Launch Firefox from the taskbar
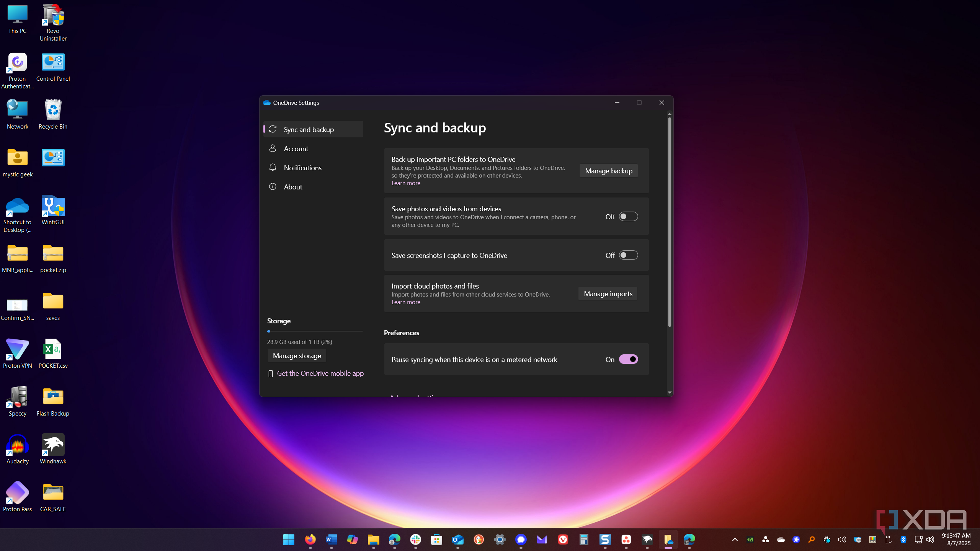The height and width of the screenshot is (551, 980). 310,540
